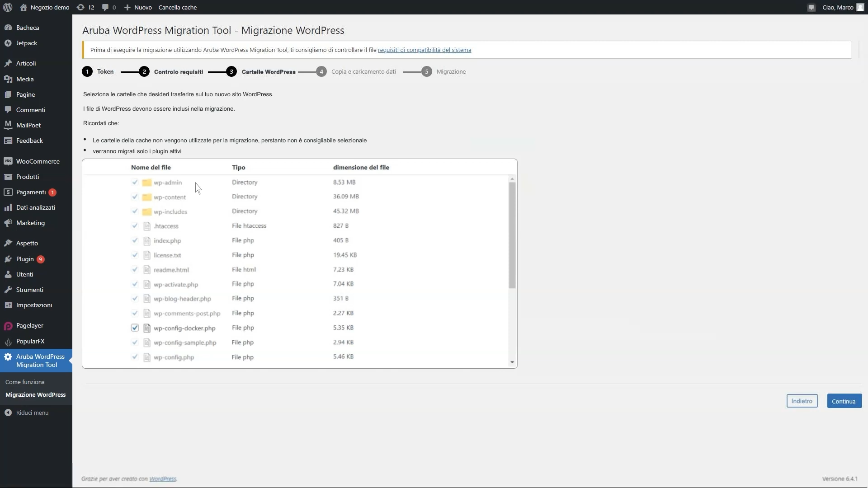Uncheck the wp-config-docker.php checkbox
Viewport: 868px width, 488px height.
coord(135,328)
